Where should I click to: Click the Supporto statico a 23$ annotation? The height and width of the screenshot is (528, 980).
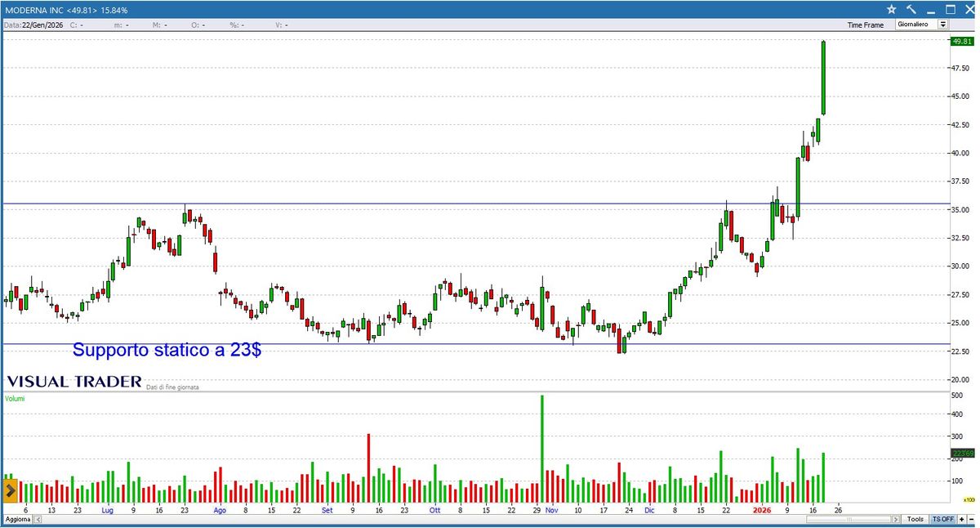[168, 350]
